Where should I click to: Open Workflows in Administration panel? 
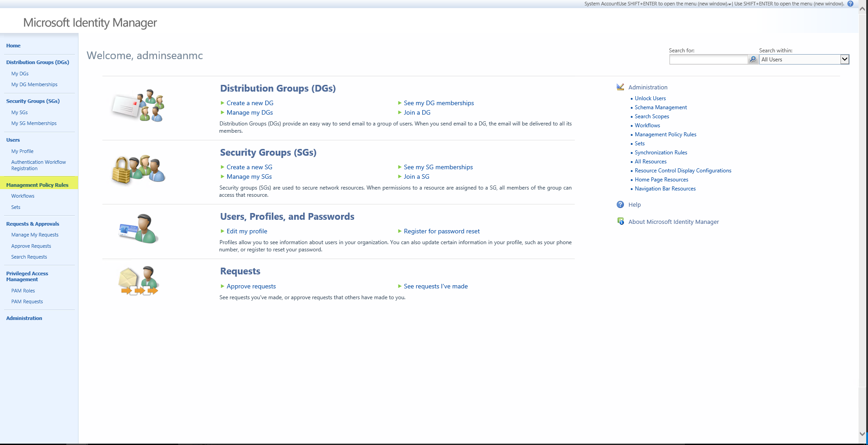click(x=647, y=125)
